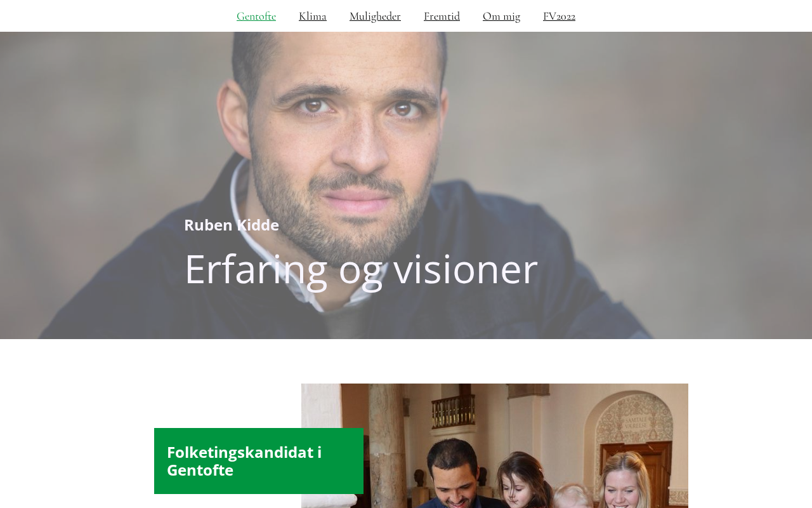Open the Gentofte navigation link
This screenshot has width=812, height=508.
pyautogui.click(x=256, y=16)
